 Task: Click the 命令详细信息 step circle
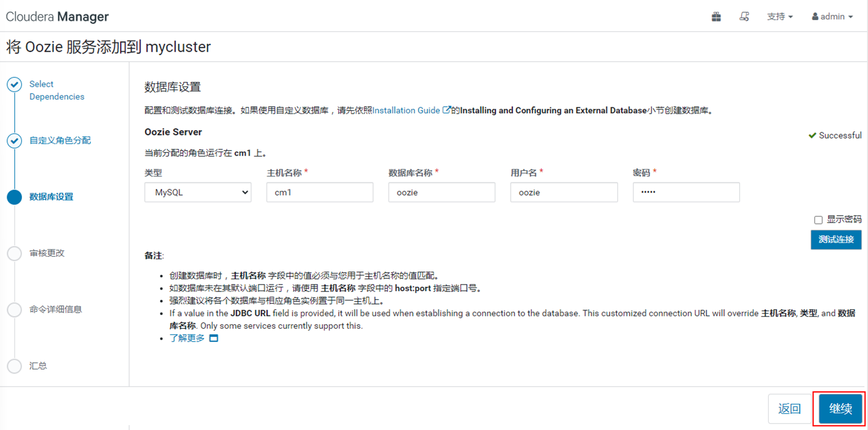[15, 310]
